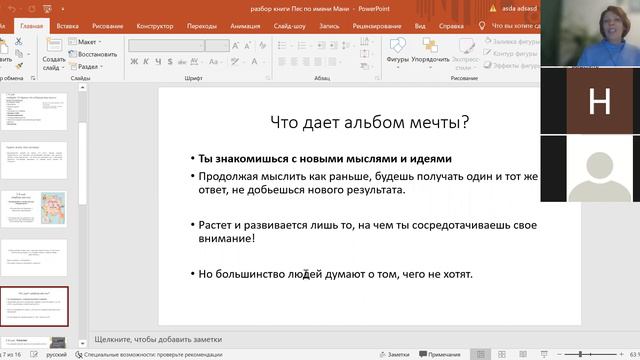This screenshot has height=360, width=640.
Task: Open the Фигуры shapes gallery
Action: coord(398,52)
